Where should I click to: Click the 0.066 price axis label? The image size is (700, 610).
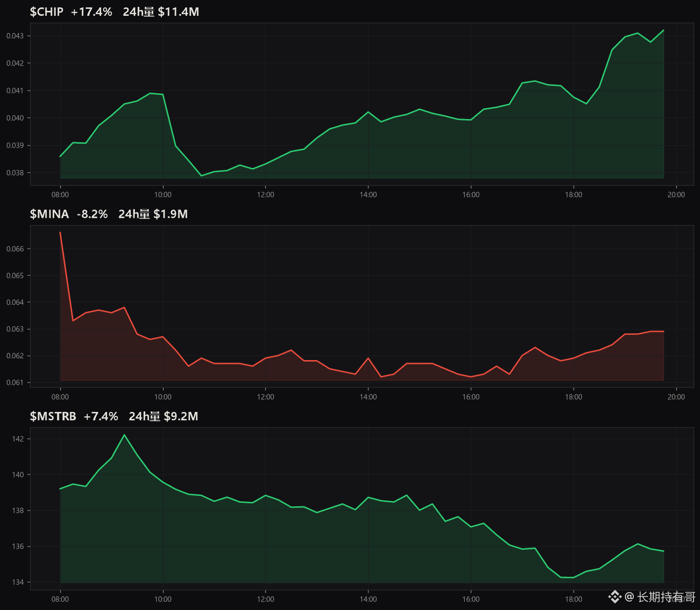coord(15,249)
